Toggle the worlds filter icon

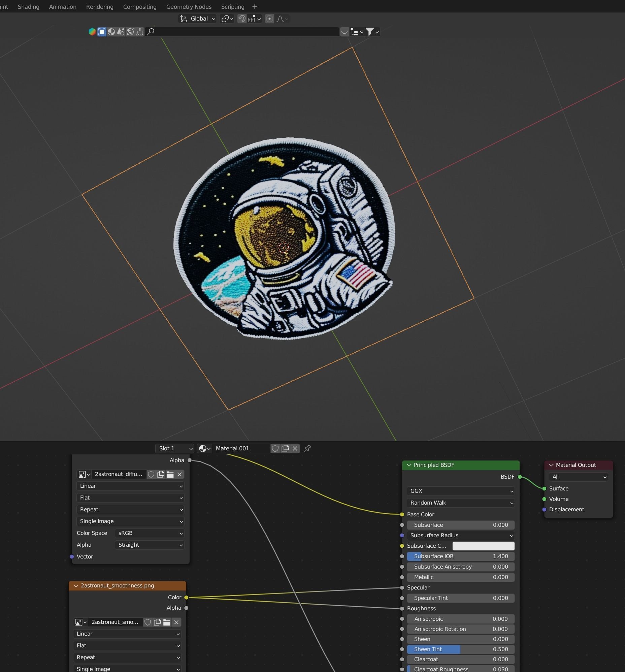(130, 32)
